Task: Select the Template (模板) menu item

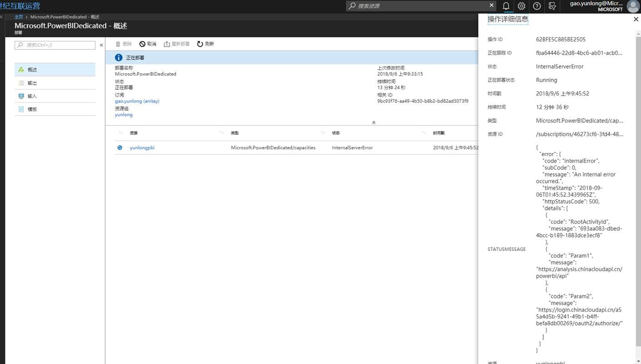Action: point(55,110)
